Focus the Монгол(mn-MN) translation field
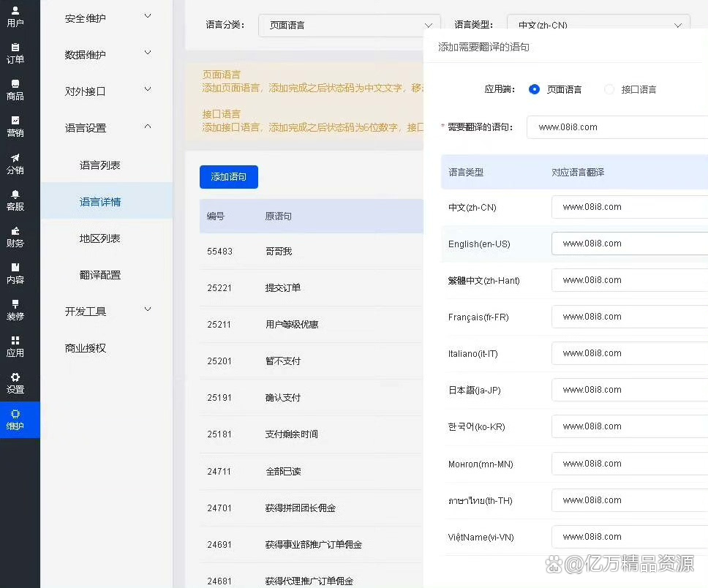The width and height of the screenshot is (708, 588). [x=630, y=464]
